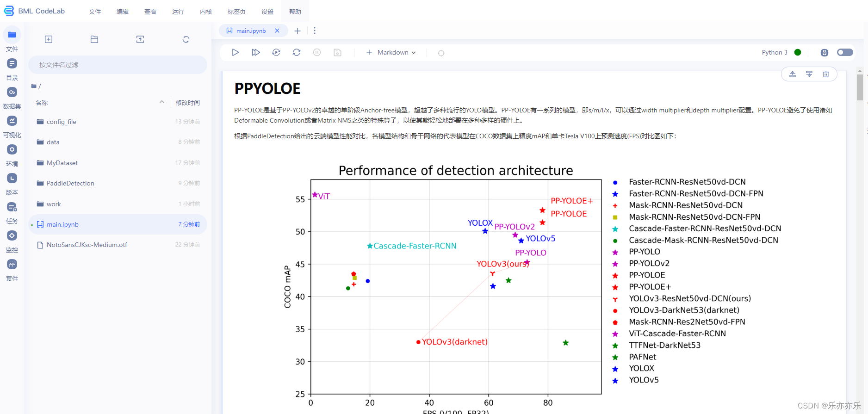Open the 数据集 sidebar panel icon
Viewport: 868px width, 414px height.
coord(12,92)
